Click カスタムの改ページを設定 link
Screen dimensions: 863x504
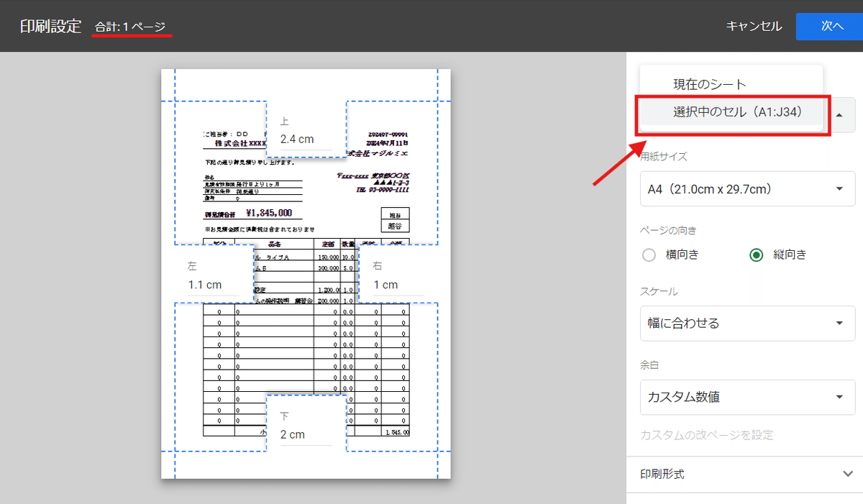[x=706, y=435]
